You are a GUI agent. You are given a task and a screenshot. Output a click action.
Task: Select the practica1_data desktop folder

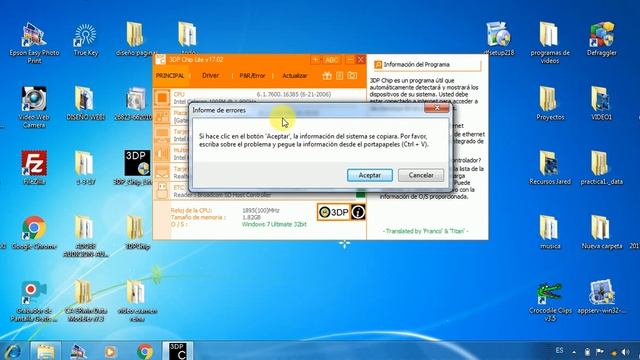point(601,168)
